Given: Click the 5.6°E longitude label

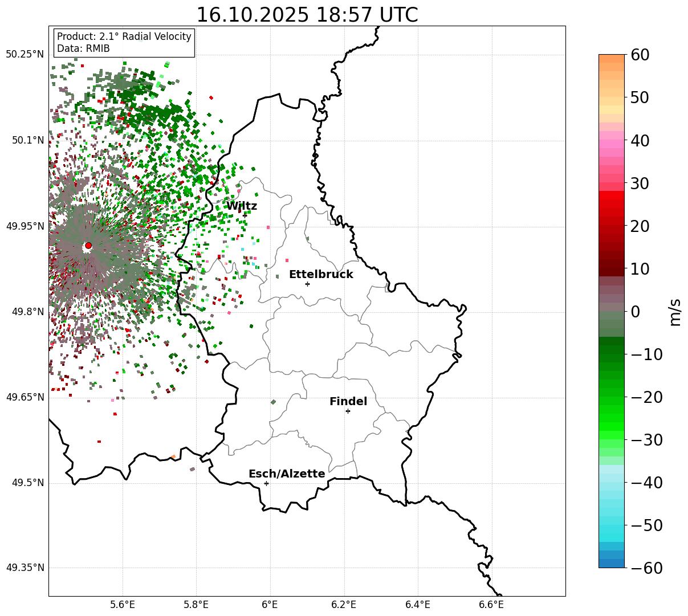Looking at the screenshot, I should coord(123,605).
